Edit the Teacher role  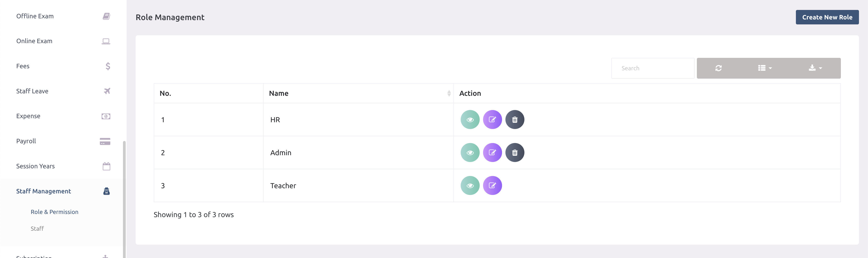[x=492, y=185]
